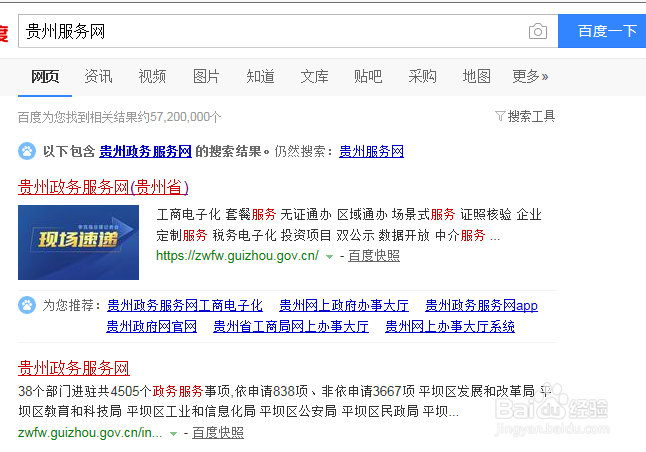Open 百度快照 for the first result

click(x=374, y=256)
